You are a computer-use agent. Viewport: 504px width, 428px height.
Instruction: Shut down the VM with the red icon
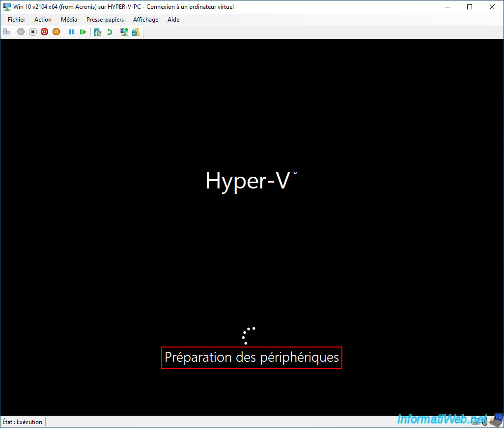pyautogui.click(x=44, y=32)
